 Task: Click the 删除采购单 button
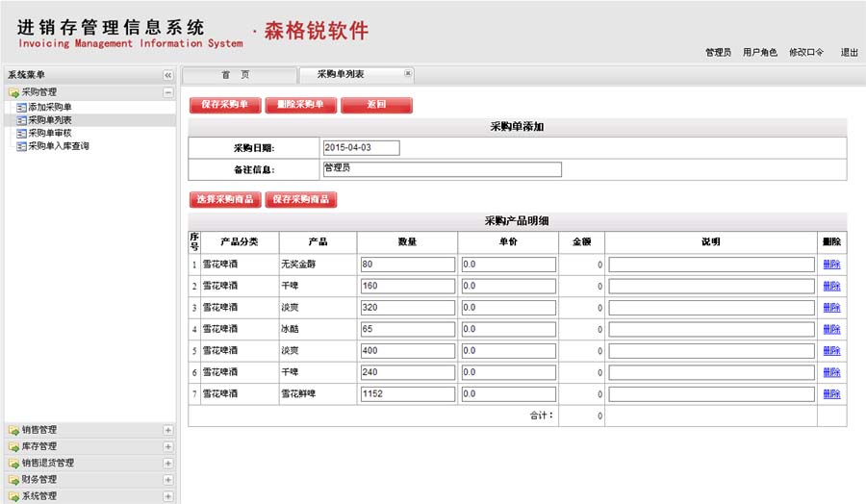click(x=300, y=105)
